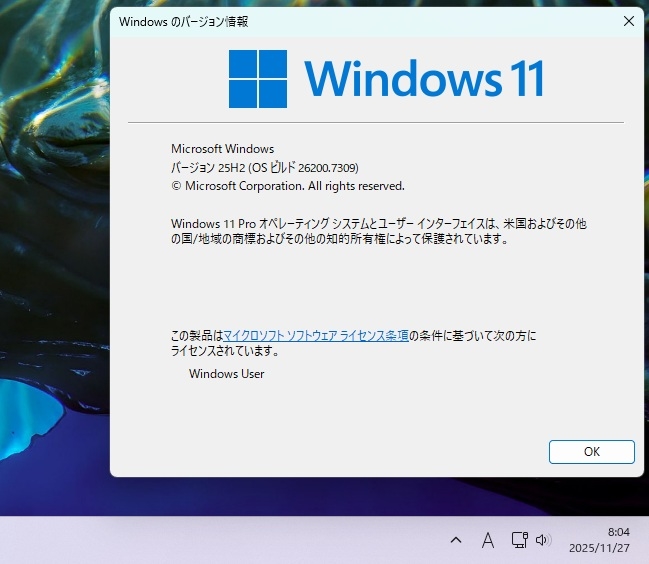This screenshot has height=564, width=649.
Task: Open the volume speaker tray icon
Action: [x=543, y=540]
